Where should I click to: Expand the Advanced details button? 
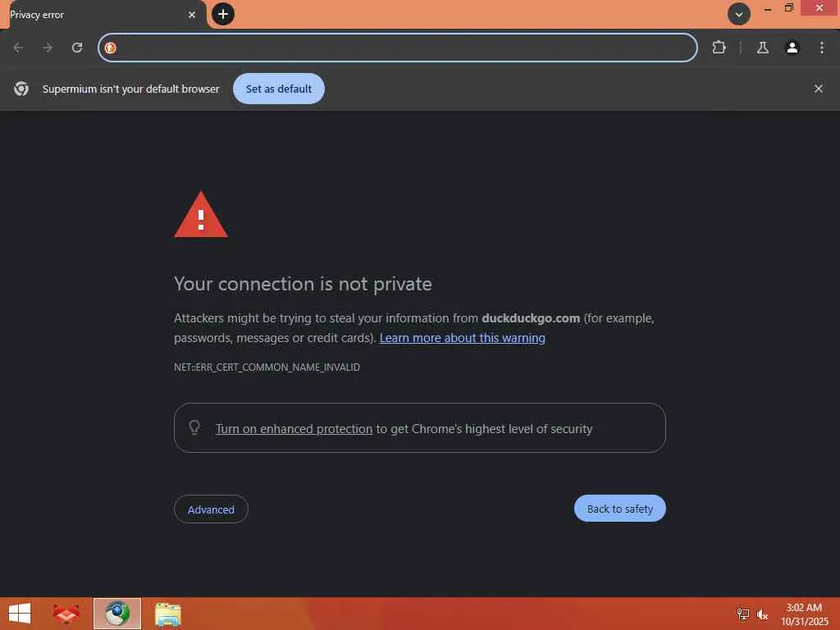pyautogui.click(x=211, y=509)
